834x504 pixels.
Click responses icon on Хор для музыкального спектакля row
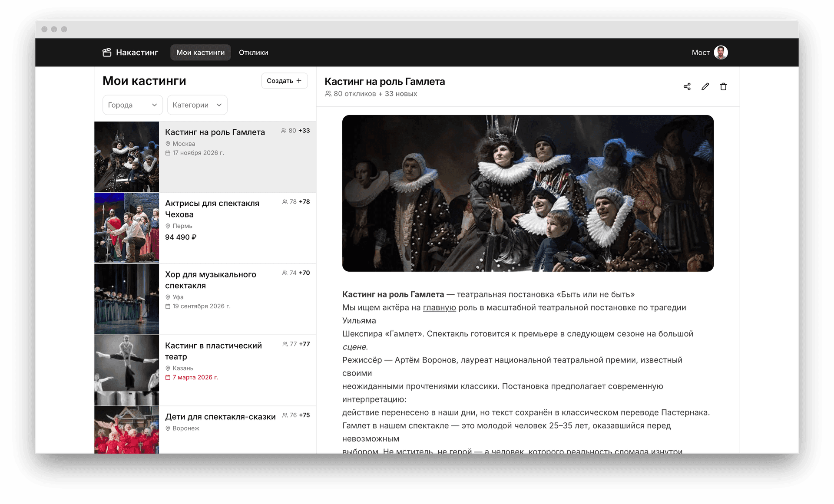pyautogui.click(x=285, y=273)
